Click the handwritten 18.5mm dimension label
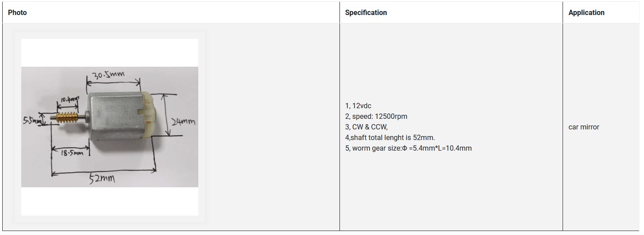This screenshot has width=644, height=235. (72, 153)
